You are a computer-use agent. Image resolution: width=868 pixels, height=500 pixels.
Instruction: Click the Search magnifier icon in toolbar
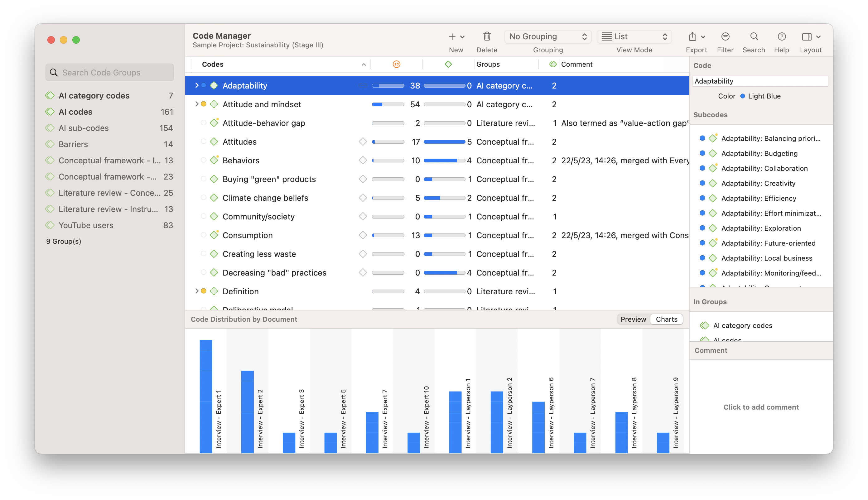coord(754,36)
